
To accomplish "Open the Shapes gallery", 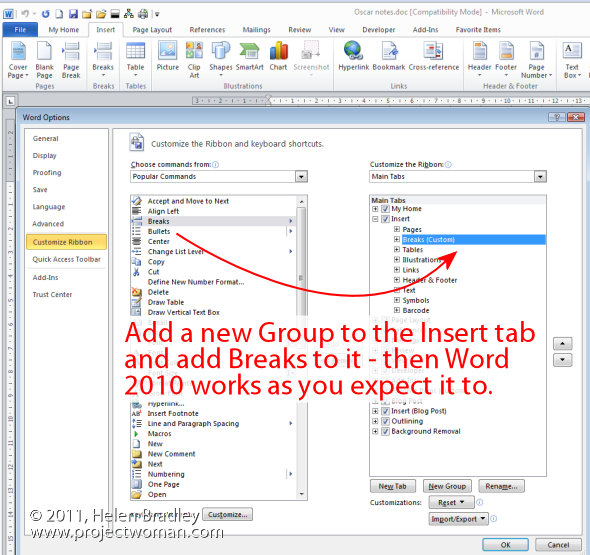I will tap(220, 59).
